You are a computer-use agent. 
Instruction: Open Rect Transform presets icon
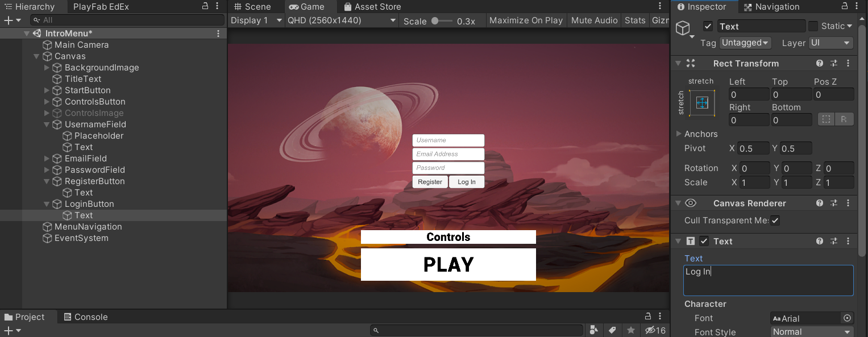[834, 64]
